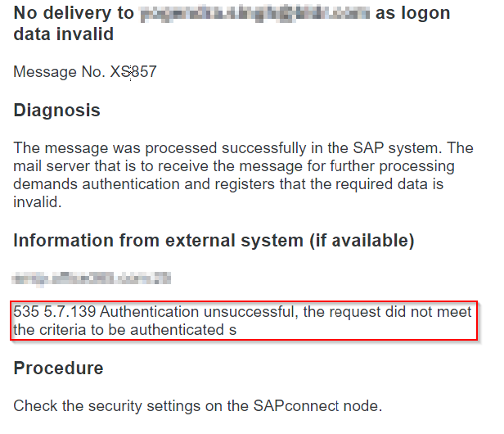Click the error code '535 5.7.139'

point(55,312)
